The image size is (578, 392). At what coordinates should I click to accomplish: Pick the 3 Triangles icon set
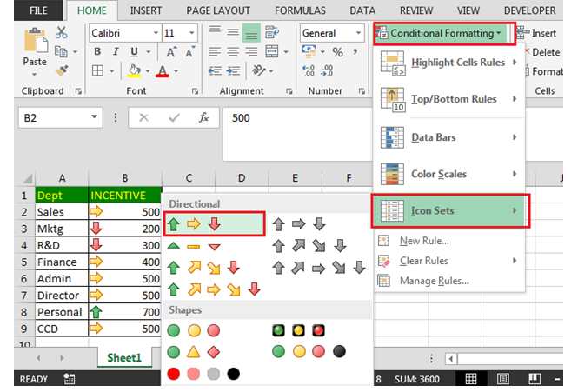tap(192, 246)
